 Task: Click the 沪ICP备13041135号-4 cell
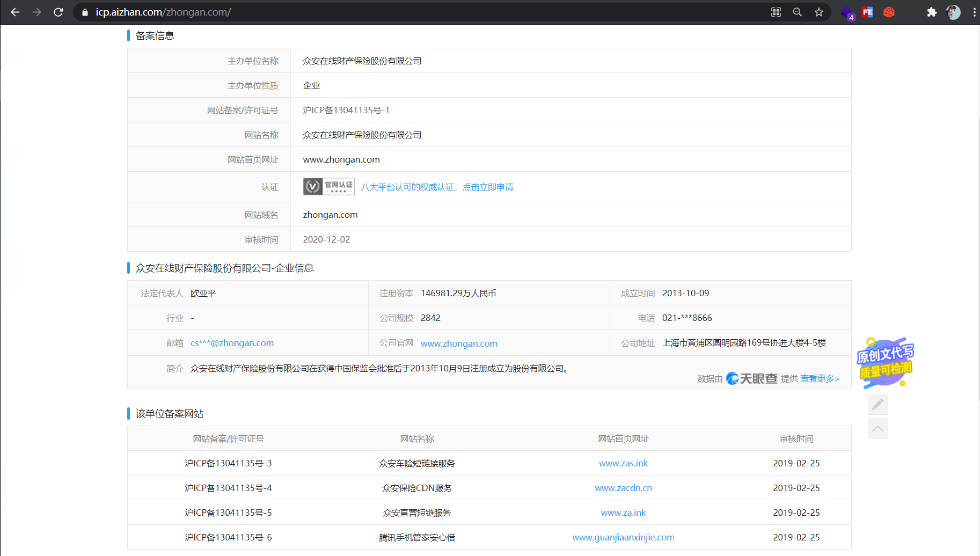coord(228,488)
